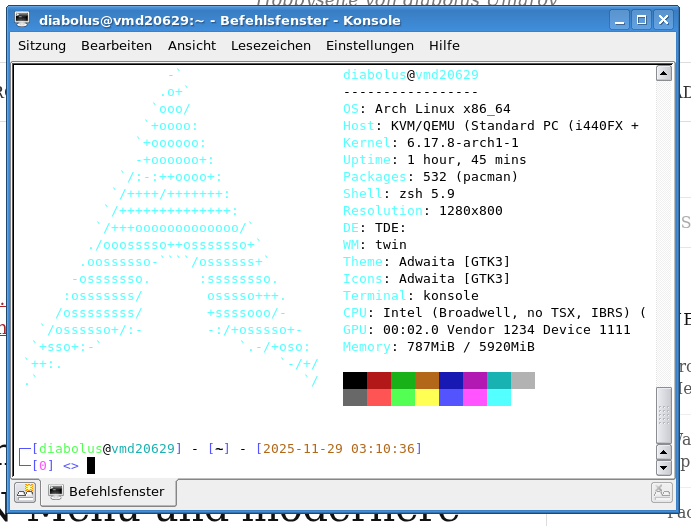This screenshot has width=691, height=526.
Task: Click the Konsole window menu icon in the title bar
Action: coord(22,19)
